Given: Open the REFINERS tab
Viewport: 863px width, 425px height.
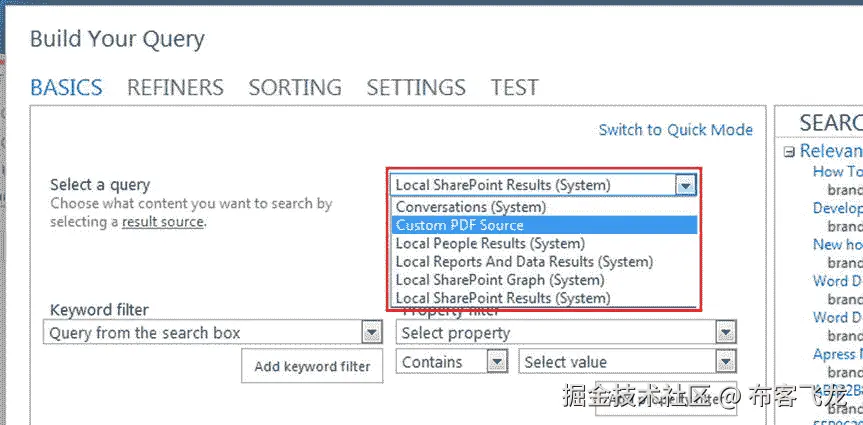Looking at the screenshot, I should (x=175, y=88).
